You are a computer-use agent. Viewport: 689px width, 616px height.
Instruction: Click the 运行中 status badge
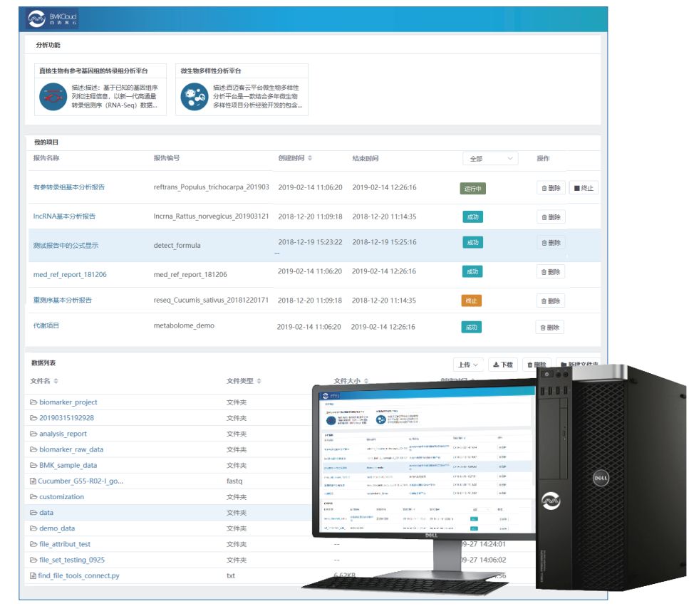[472, 189]
